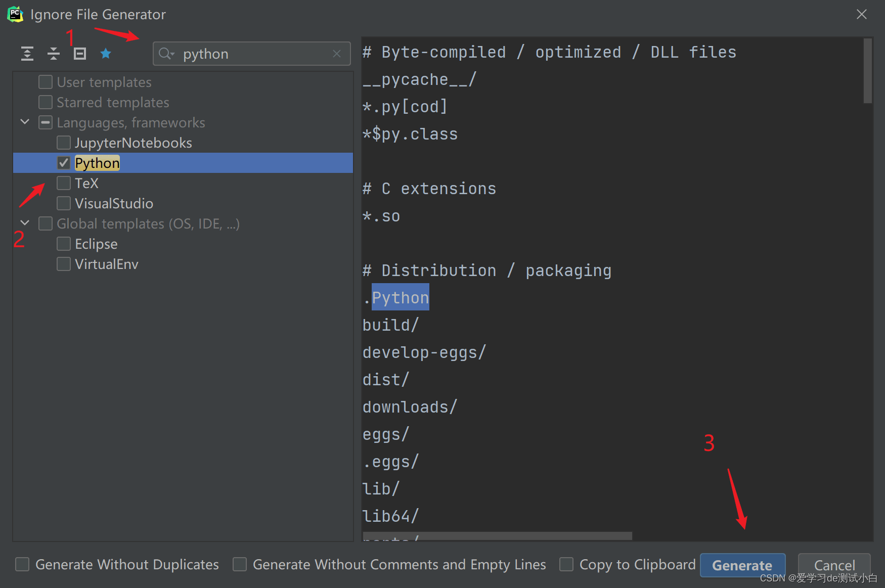Check the User templates checkbox

(x=46, y=82)
